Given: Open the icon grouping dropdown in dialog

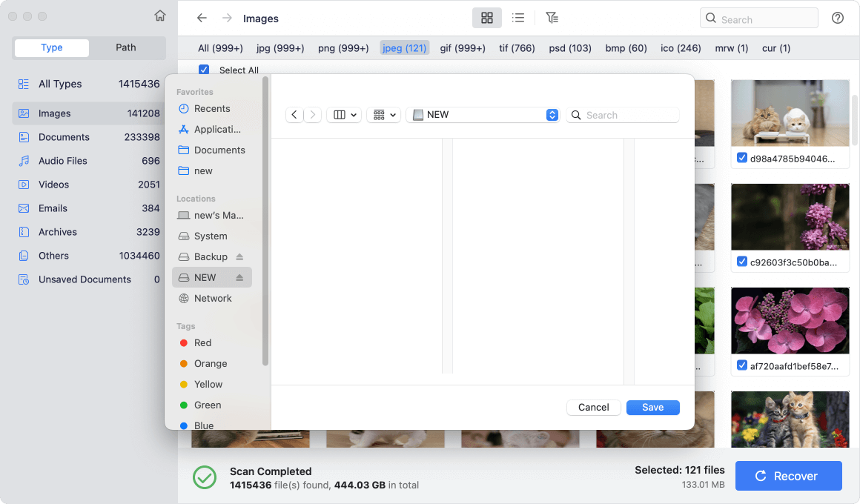Looking at the screenshot, I should [383, 115].
